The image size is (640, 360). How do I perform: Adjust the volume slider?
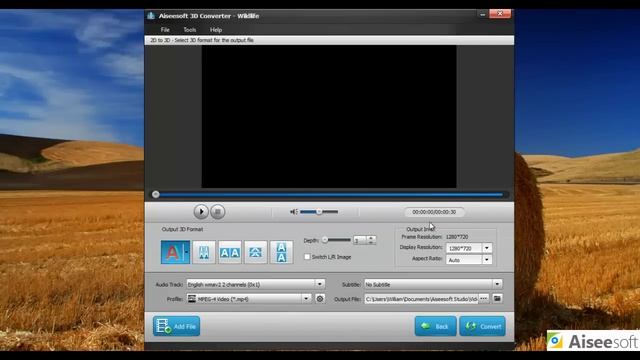point(319,212)
